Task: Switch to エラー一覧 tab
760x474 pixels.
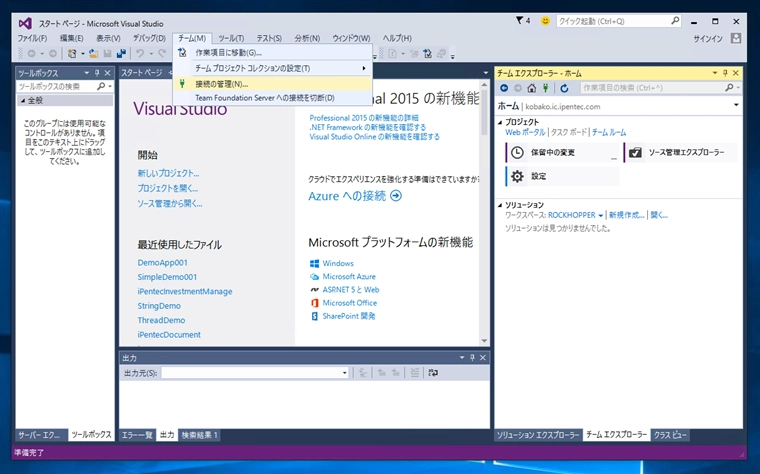Action: point(137,435)
